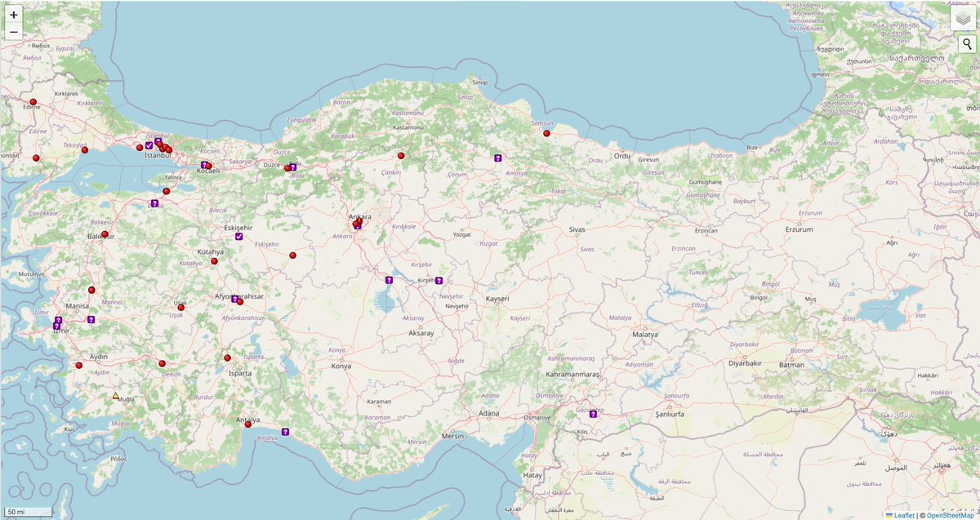Select the red marker beside Afyonkarahisar question marker
The image size is (980, 520).
(240, 302)
